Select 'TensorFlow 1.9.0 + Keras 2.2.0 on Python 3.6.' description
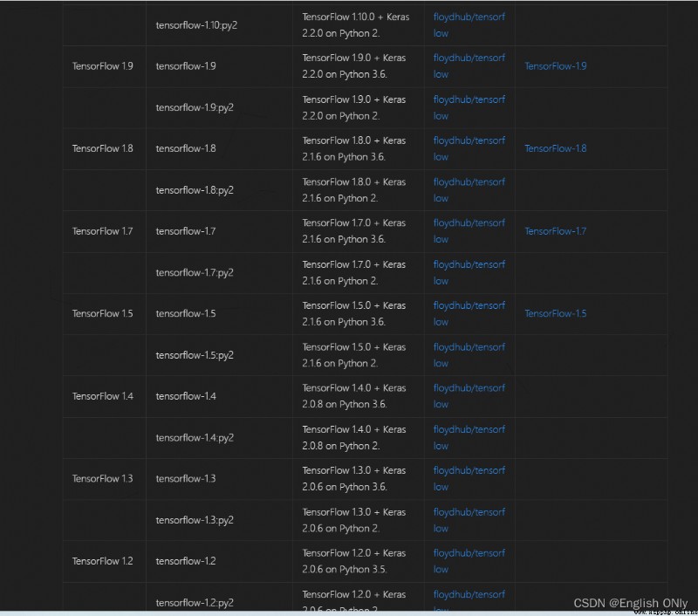Image resolution: width=698 pixels, height=616 pixels. point(354,65)
